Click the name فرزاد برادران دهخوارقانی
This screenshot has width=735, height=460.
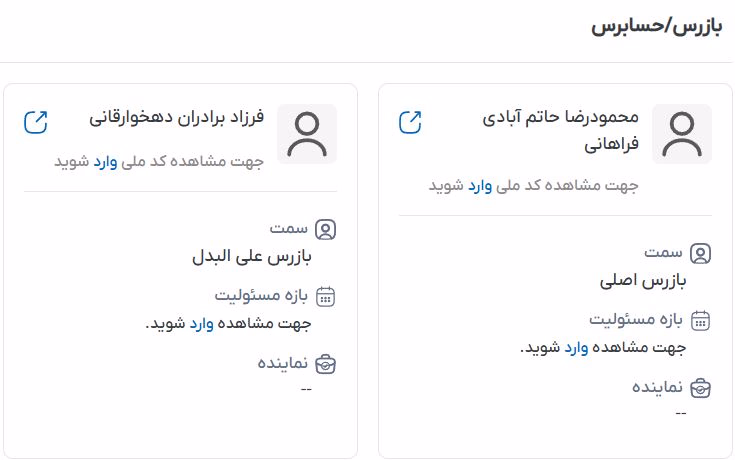(x=176, y=119)
